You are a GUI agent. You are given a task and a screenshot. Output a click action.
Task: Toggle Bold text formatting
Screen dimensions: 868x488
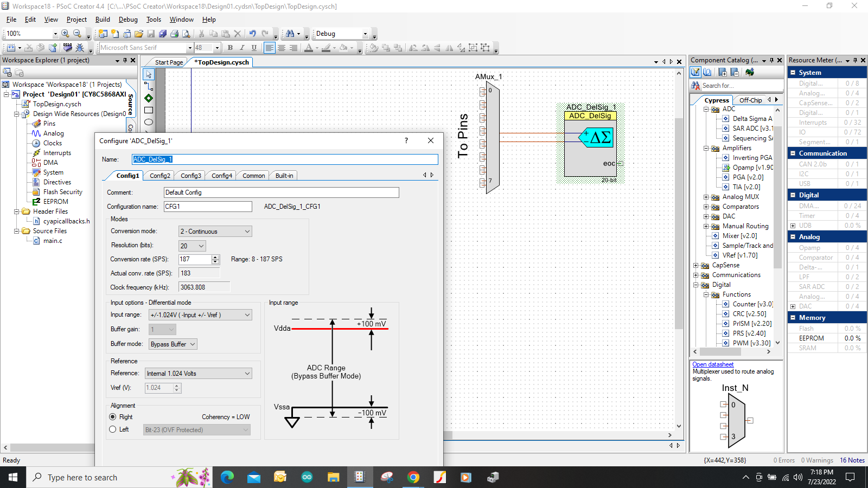[x=230, y=48]
